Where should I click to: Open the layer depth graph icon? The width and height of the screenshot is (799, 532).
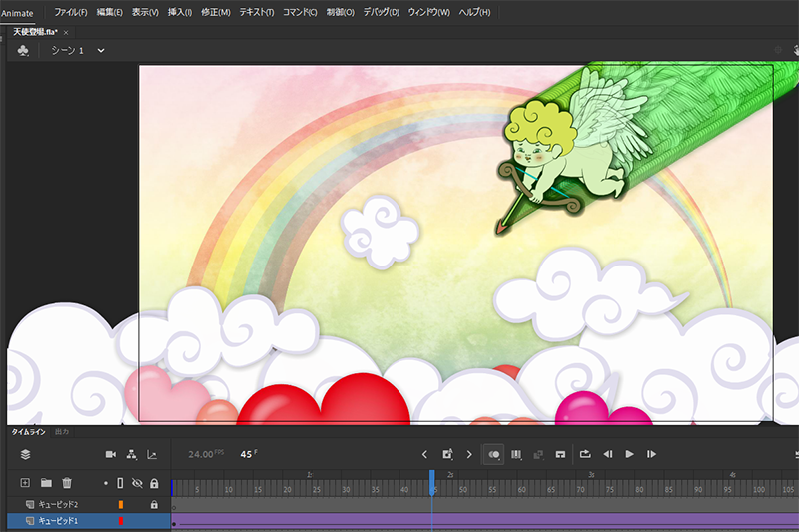pos(152,454)
